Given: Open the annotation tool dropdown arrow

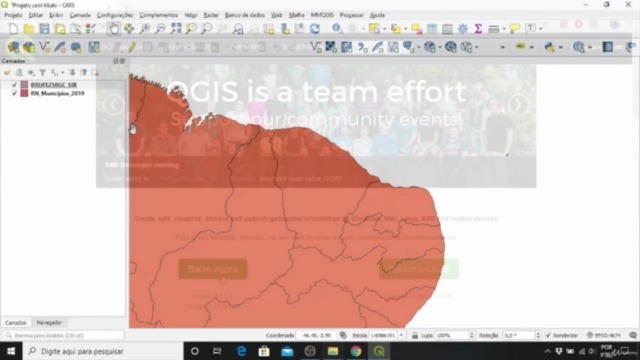Looking at the screenshot, I should [x=540, y=29].
